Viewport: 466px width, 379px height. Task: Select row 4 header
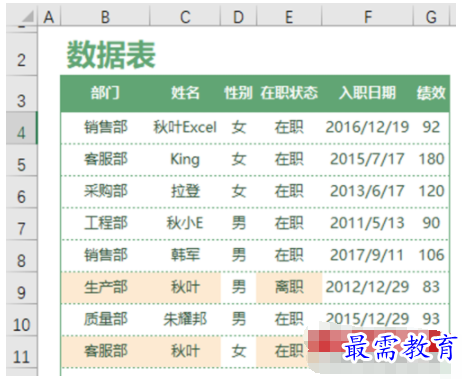click(22, 128)
